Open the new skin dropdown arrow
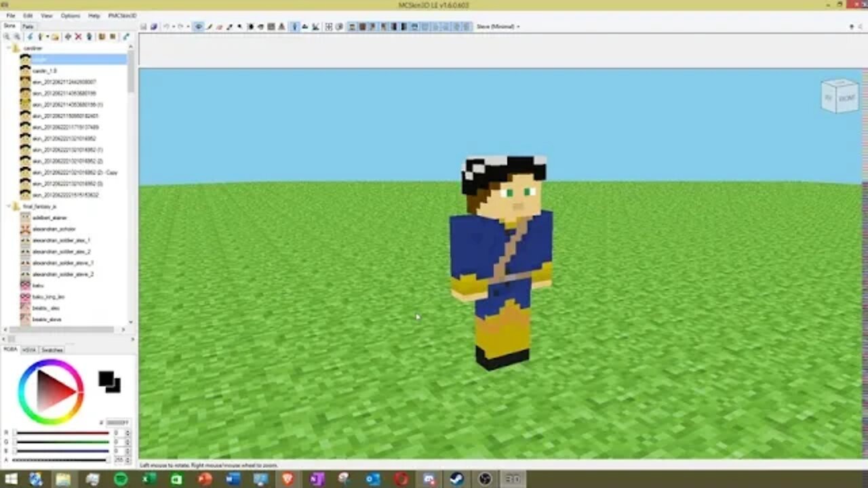 [47, 36]
